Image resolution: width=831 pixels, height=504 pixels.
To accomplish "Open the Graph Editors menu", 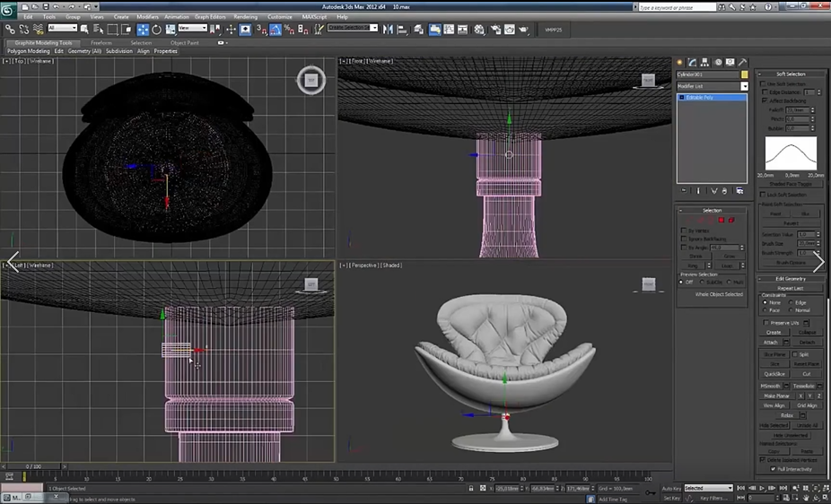I will tap(210, 17).
